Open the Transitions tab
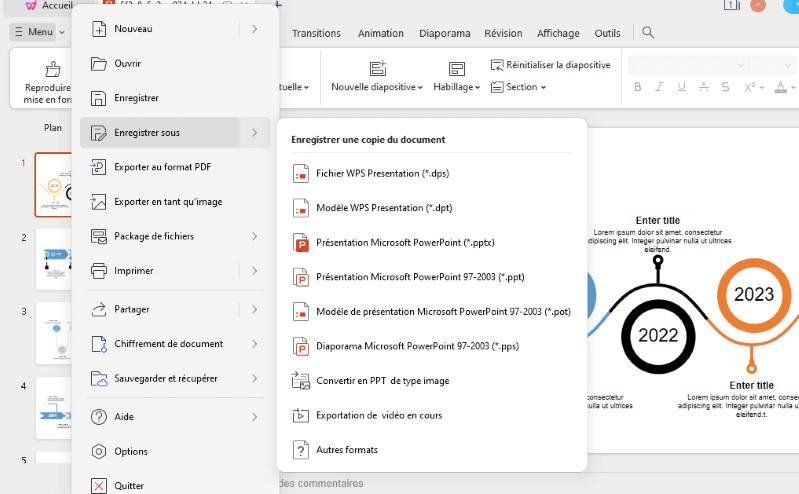The image size is (799, 494). (x=316, y=33)
